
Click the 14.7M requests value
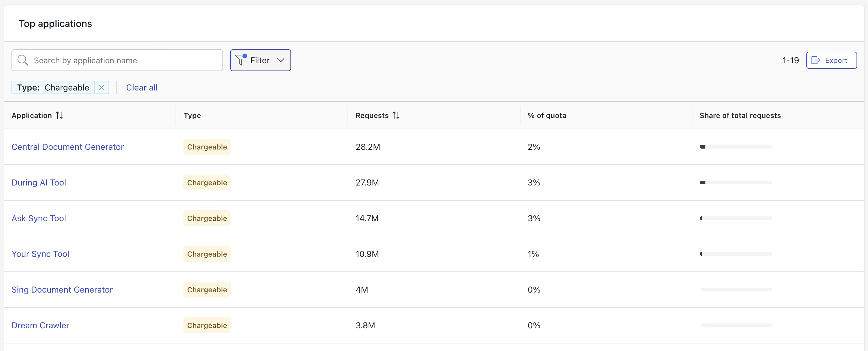(367, 218)
